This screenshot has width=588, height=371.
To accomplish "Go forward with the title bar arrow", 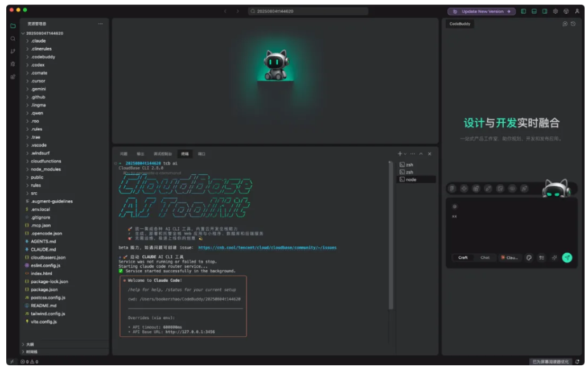I will click(x=237, y=11).
